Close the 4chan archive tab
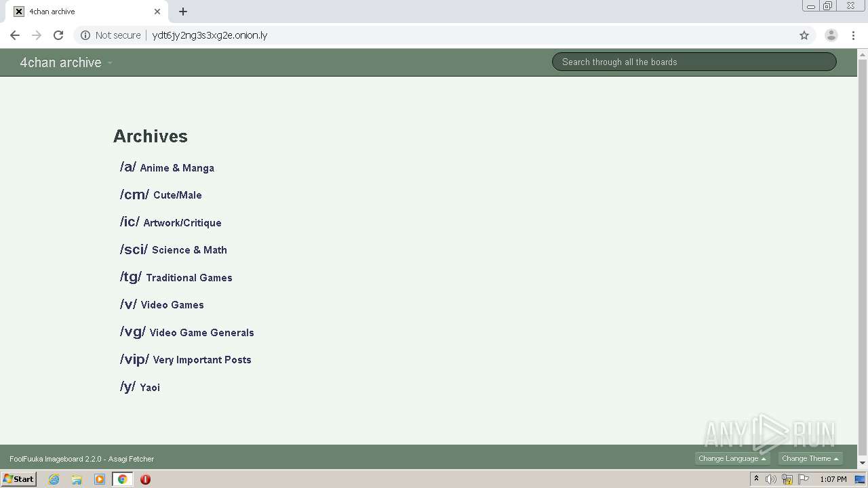 [157, 12]
